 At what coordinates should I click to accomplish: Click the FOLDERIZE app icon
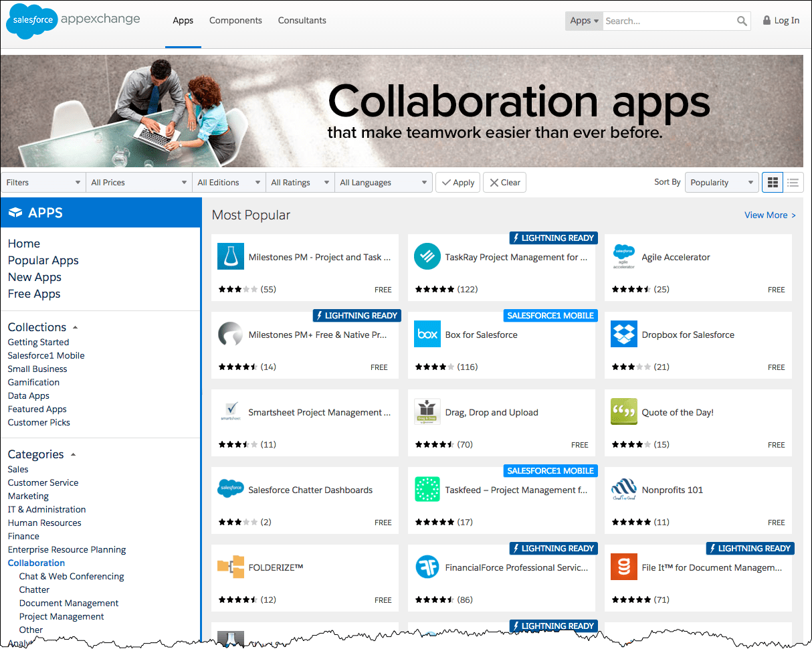pos(231,567)
